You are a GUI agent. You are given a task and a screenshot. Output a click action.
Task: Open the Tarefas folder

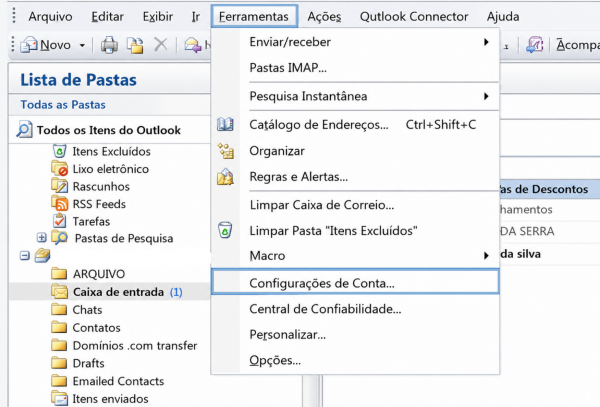[x=91, y=221]
